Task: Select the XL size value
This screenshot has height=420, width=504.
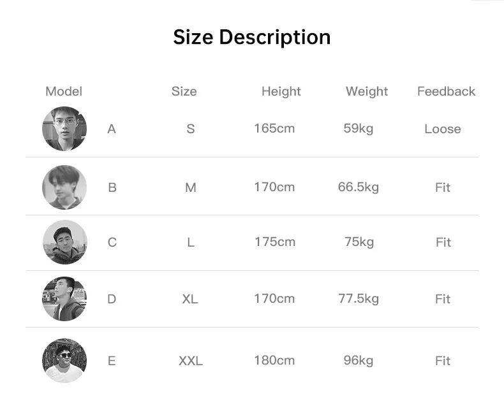Action: point(189,298)
